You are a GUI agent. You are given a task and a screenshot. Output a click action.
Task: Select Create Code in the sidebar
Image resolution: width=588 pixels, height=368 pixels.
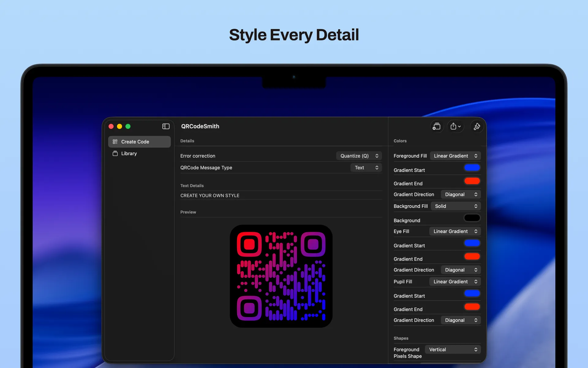tap(135, 142)
